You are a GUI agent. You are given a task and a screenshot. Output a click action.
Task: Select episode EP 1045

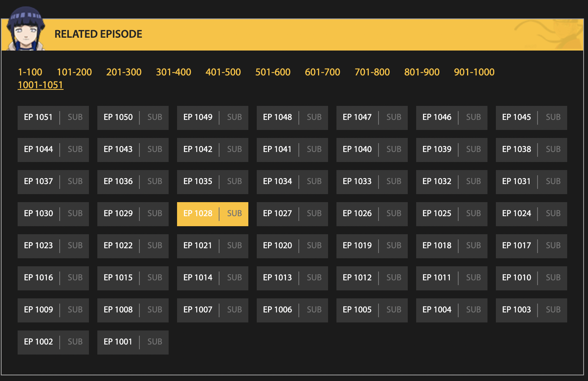pyautogui.click(x=532, y=118)
